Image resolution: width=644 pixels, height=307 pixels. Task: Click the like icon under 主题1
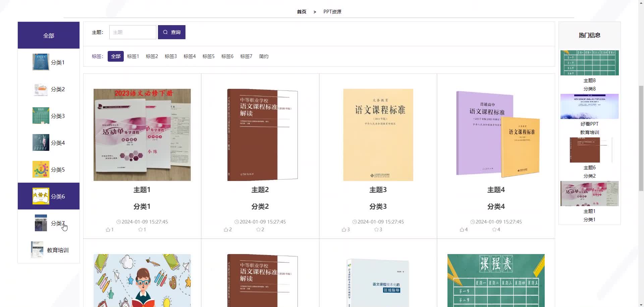(x=108, y=230)
